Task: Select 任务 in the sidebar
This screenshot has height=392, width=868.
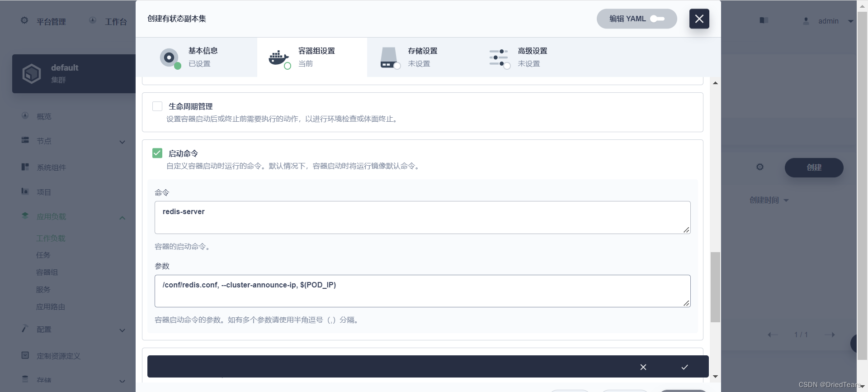Action: point(43,255)
